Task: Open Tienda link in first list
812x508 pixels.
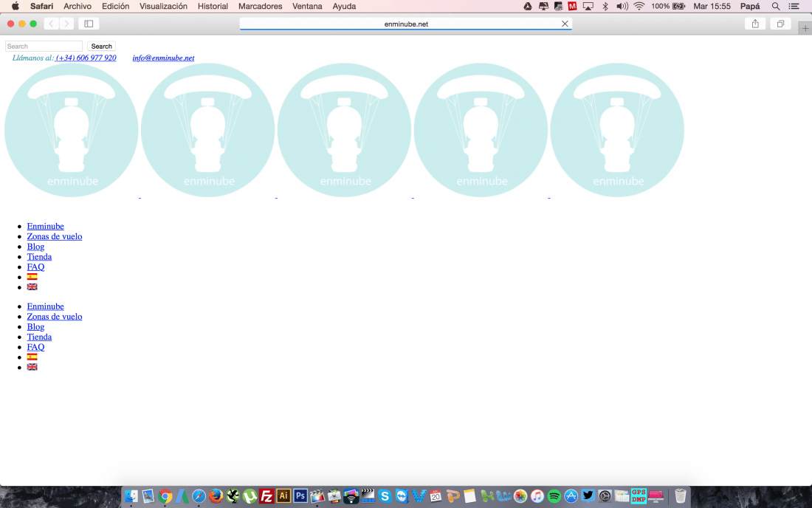Action: tap(39, 257)
